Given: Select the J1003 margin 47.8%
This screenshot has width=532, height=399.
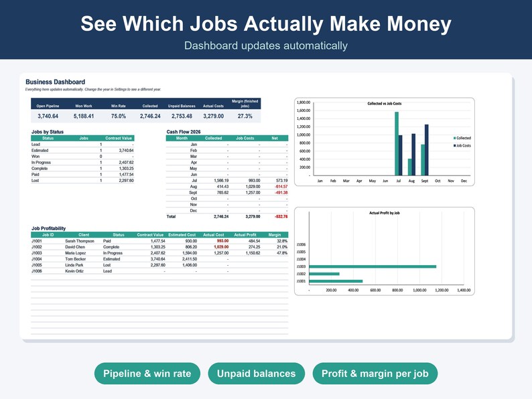Looking at the screenshot, I should (x=282, y=253).
